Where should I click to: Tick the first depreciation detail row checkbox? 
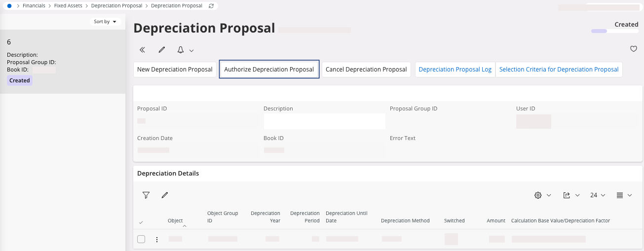click(141, 239)
